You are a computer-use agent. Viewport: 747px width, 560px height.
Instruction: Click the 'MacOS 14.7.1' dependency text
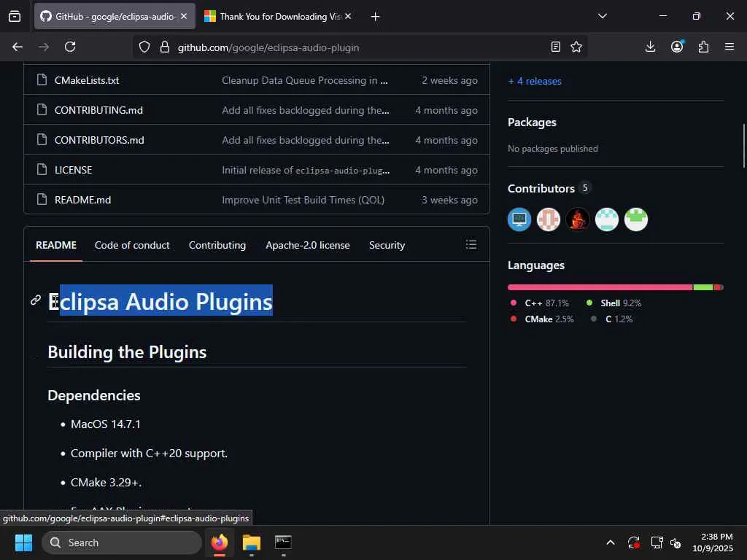click(x=106, y=424)
